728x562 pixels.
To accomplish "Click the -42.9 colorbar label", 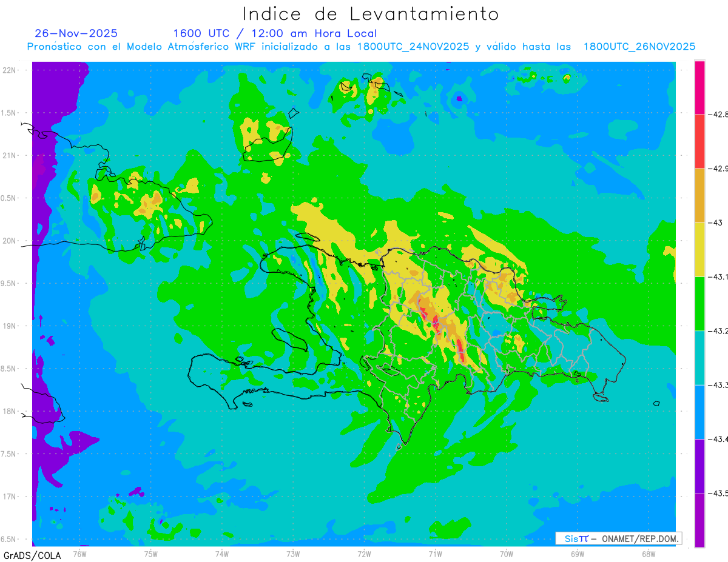I will (718, 168).
